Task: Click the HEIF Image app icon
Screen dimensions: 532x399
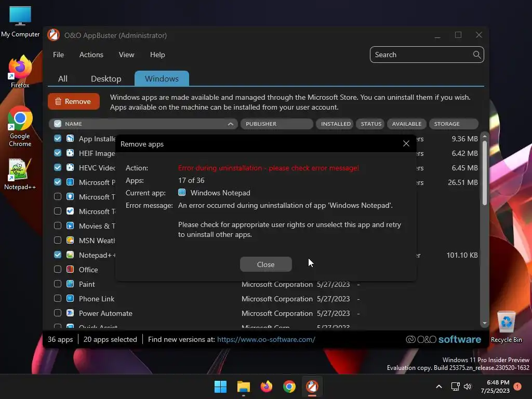Action: pyautogui.click(x=70, y=153)
